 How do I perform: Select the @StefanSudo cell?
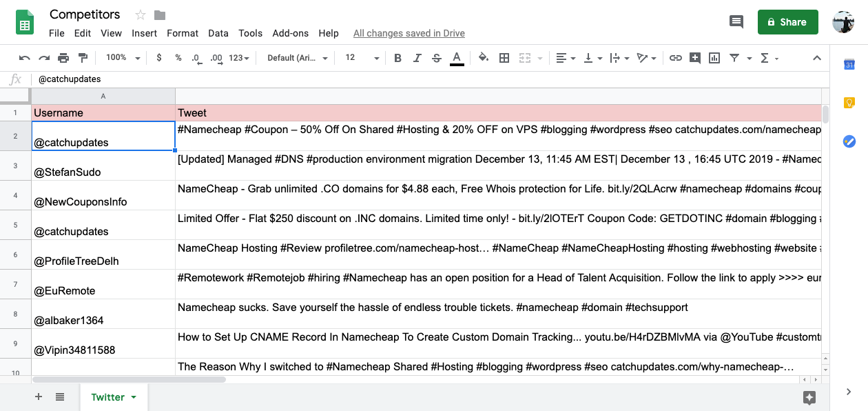pyautogui.click(x=103, y=166)
